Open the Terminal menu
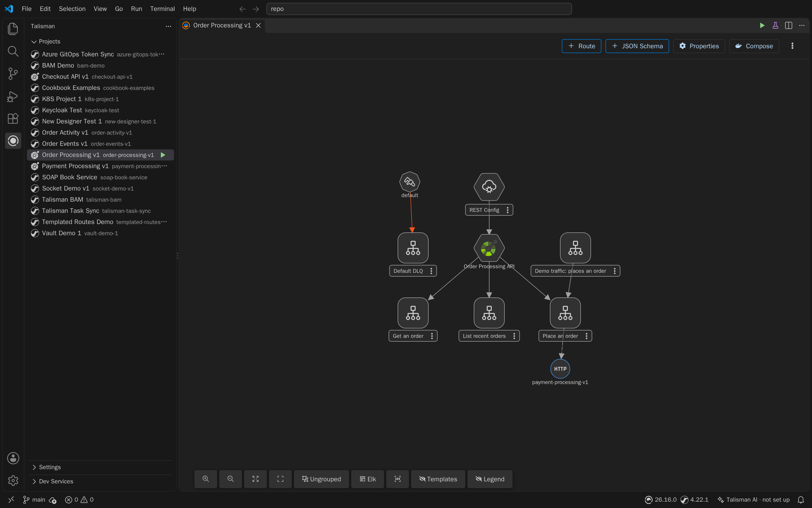The width and height of the screenshot is (812, 508). (162, 9)
